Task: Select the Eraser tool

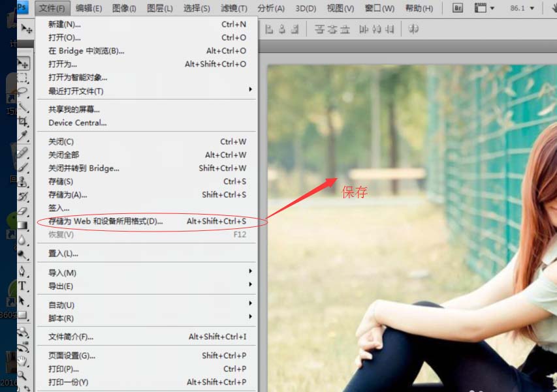Action: 23,211
